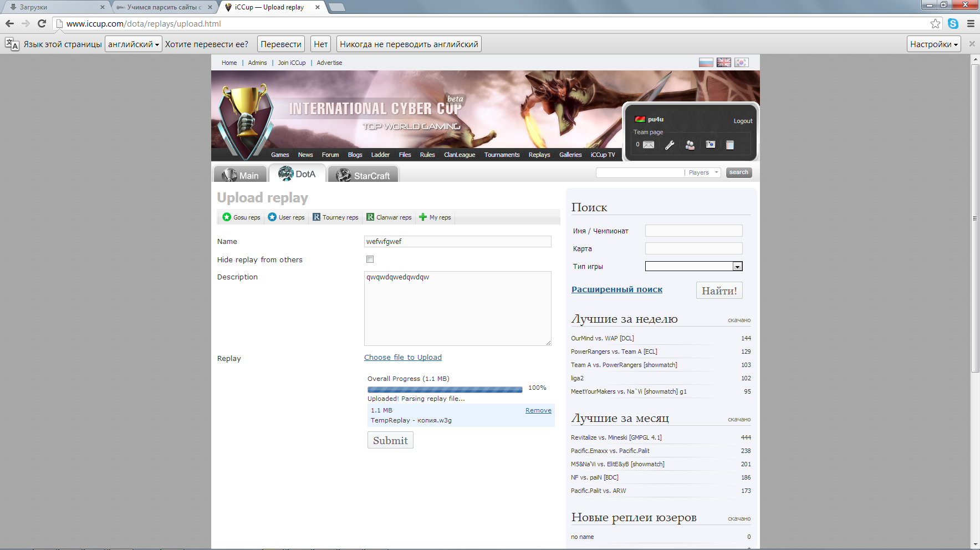Click the Overall Progress upload bar
Screen dimensions: 980x550
[445, 390]
